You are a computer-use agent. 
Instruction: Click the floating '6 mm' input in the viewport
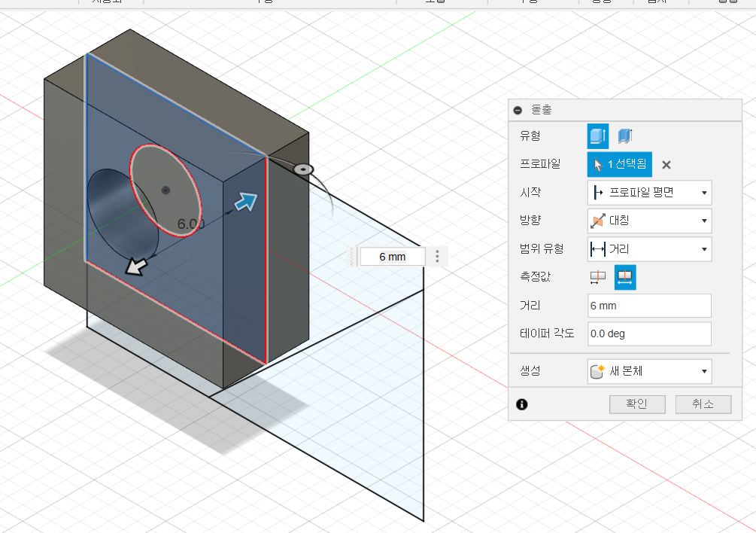point(393,257)
